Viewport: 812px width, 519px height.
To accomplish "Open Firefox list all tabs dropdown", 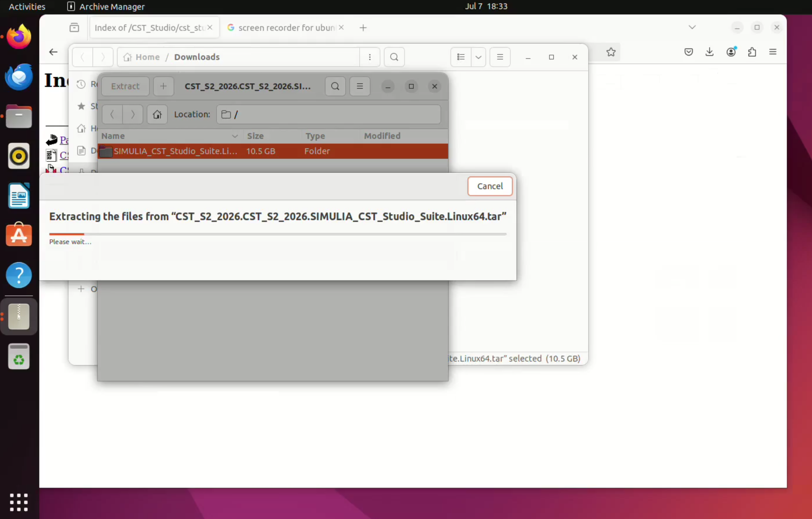I will 692,27.
